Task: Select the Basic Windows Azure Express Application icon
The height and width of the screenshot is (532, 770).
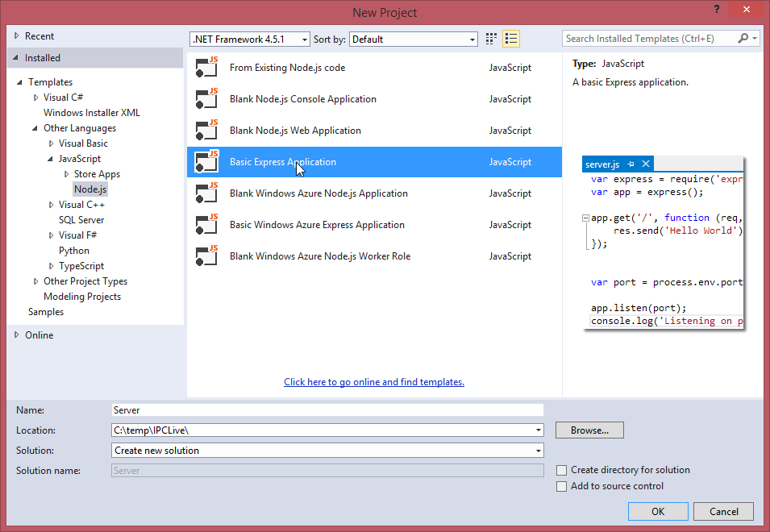Action: 206,225
